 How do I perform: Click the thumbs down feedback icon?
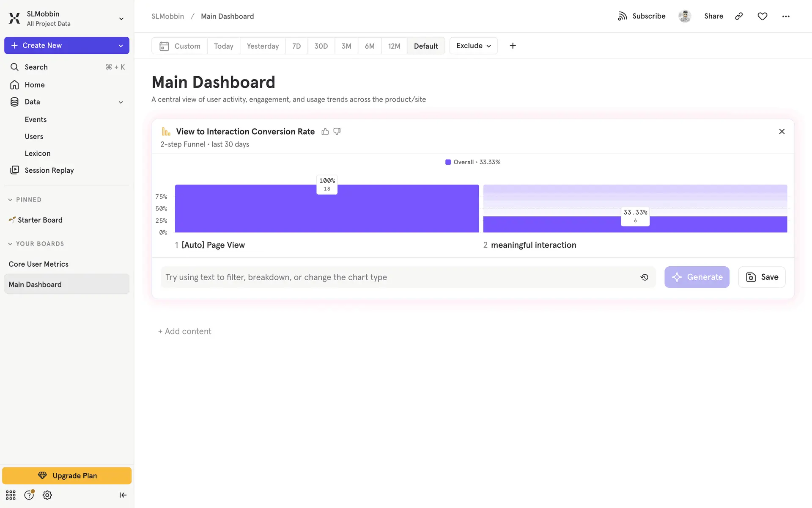337,132
